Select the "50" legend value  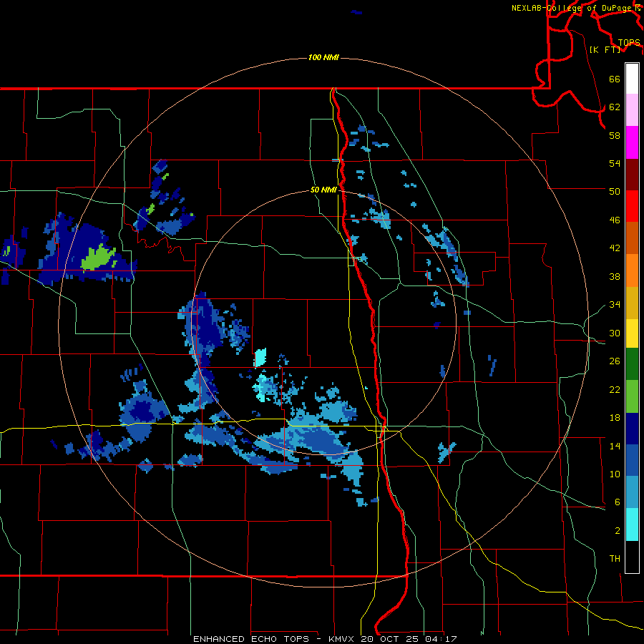point(615,191)
